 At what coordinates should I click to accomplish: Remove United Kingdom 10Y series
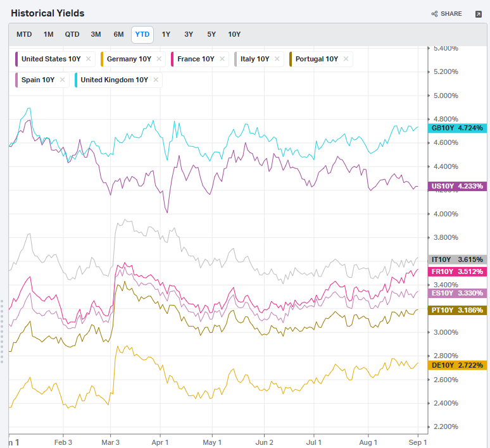click(x=156, y=80)
